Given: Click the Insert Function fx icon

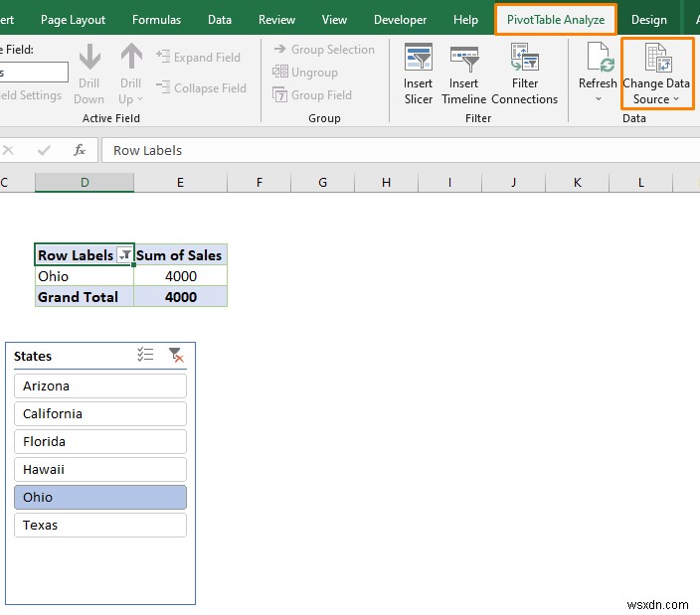Looking at the screenshot, I should point(80,150).
